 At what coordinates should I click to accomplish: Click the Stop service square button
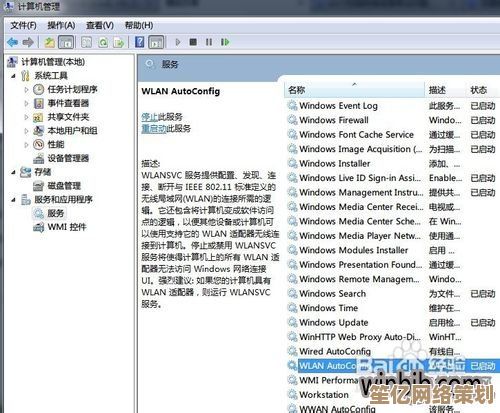[193, 42]
